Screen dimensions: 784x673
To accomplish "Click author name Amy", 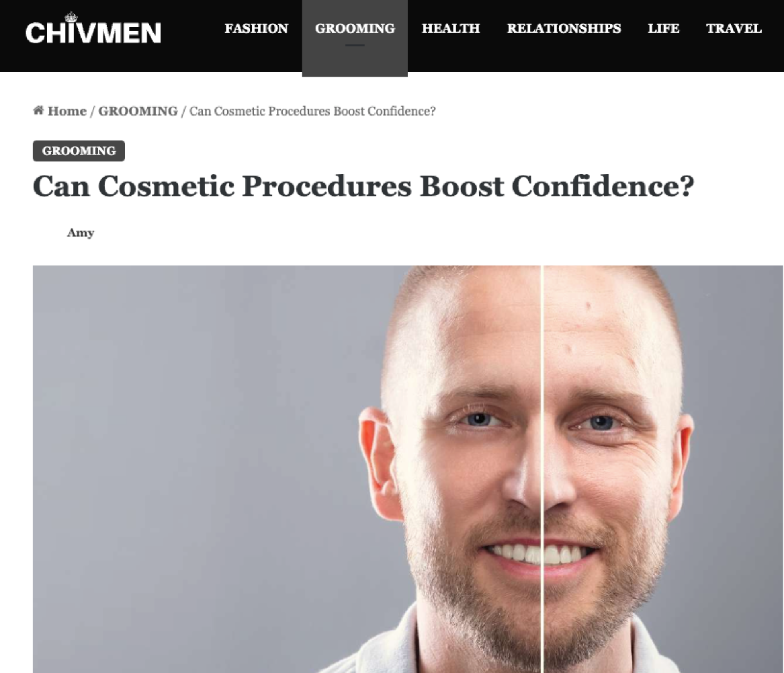I will click(81, 233).
